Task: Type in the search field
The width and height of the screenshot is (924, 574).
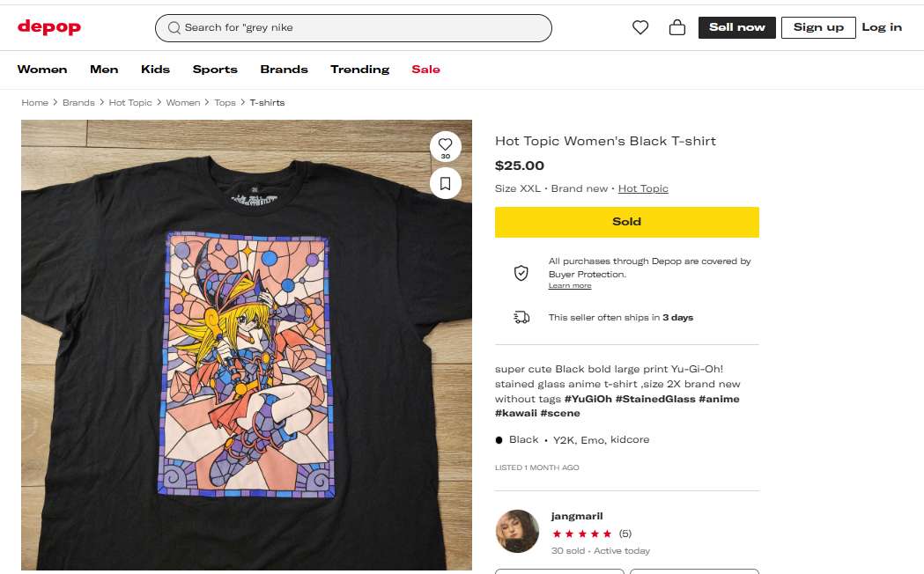Action: [x=361, y=28]
